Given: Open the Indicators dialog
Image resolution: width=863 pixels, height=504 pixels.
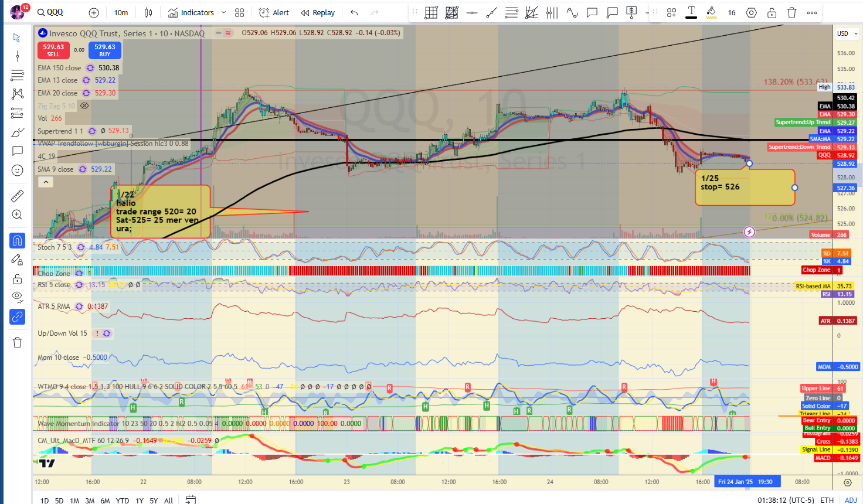Looking at the screenshot, I should pos(191,12).
